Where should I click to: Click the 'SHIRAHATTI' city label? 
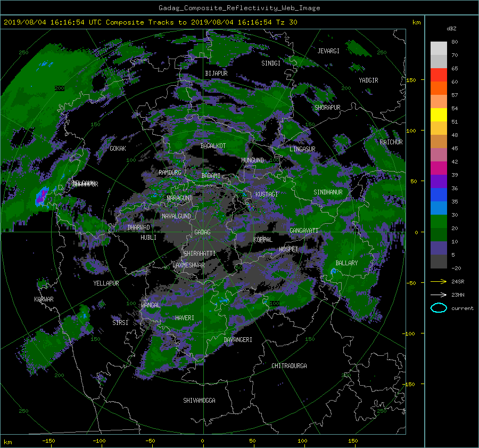[x=200, y=254]
